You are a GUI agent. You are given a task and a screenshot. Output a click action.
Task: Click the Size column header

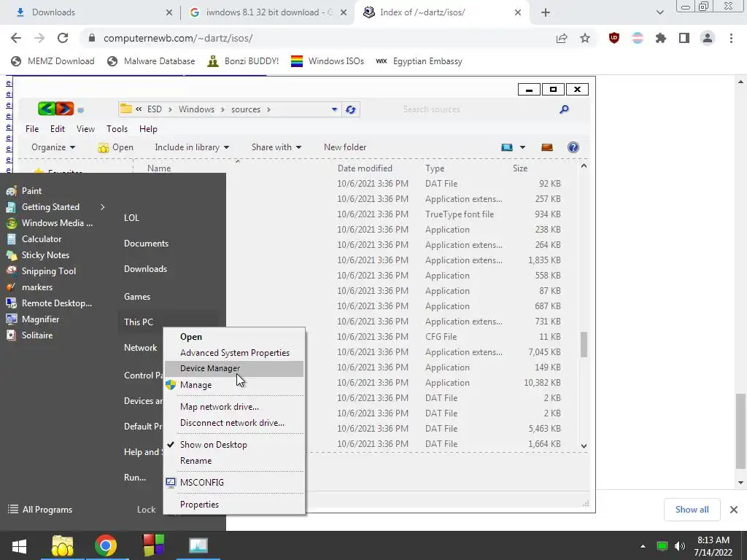click(x=519, y=168)
